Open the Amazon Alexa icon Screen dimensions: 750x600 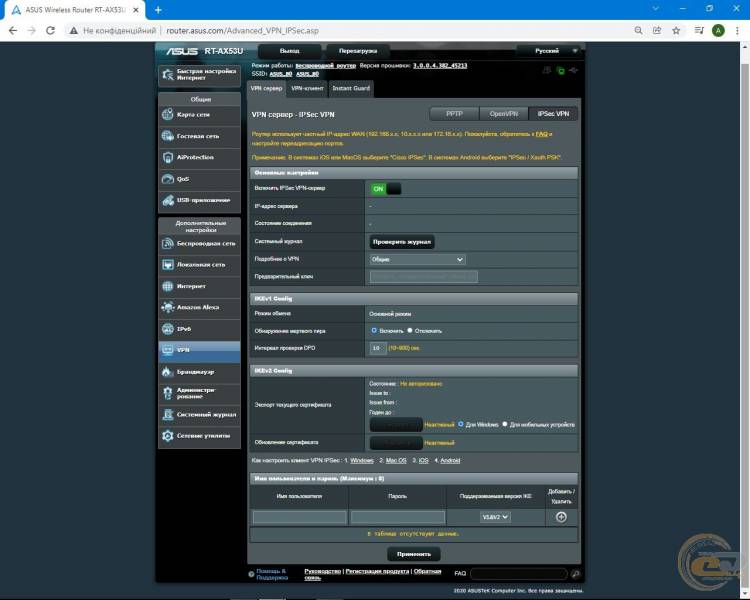click(x=167, y=307)
